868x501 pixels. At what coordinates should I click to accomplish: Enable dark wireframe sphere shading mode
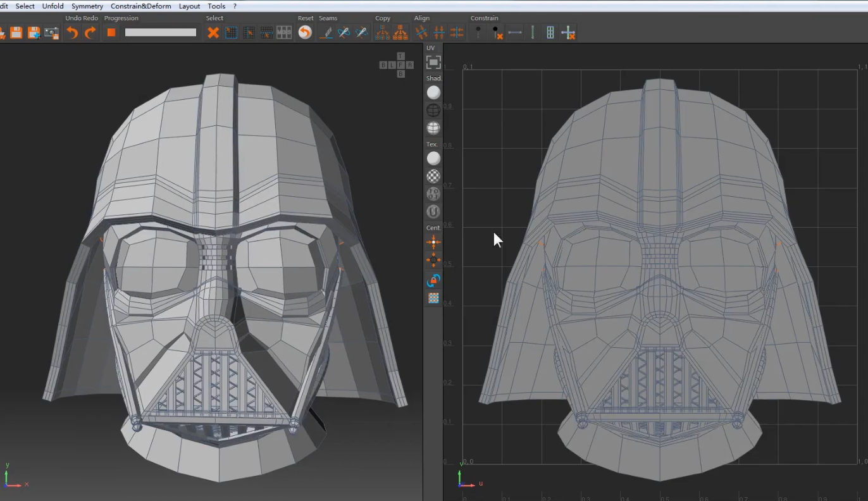433,110
